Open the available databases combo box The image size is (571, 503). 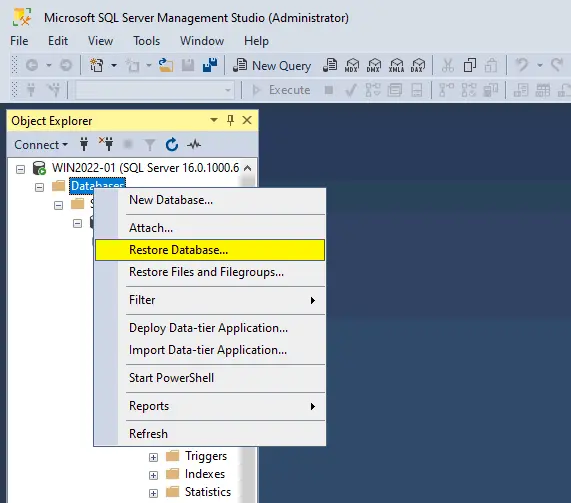coord(154,90)
